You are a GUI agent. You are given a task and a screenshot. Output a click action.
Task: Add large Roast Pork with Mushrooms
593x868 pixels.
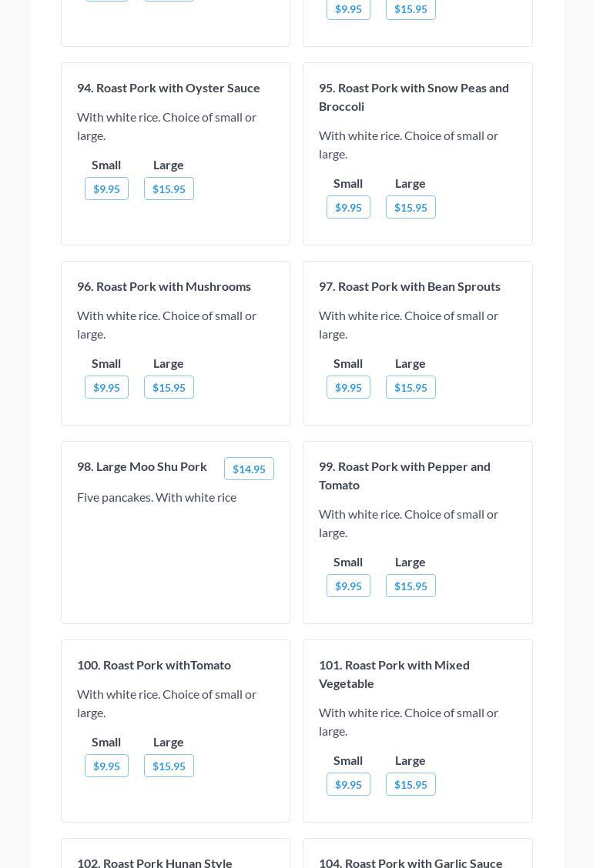coord(169,387)
